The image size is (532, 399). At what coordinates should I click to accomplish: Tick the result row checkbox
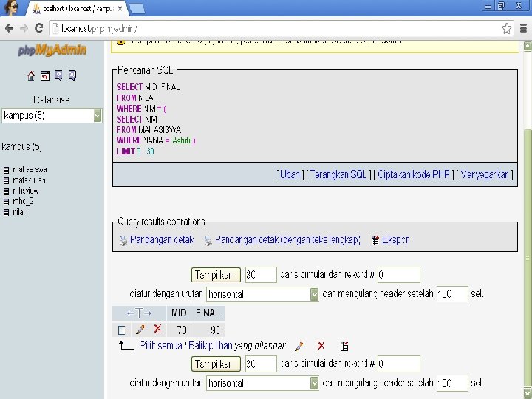click(x=122, y=330)
